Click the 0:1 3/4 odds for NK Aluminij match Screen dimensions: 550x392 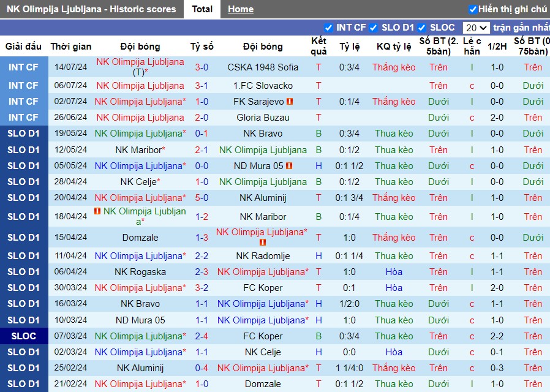[x=349, y=198]
